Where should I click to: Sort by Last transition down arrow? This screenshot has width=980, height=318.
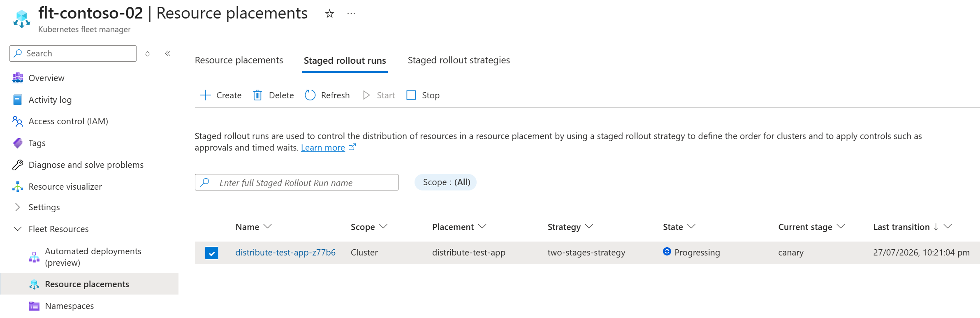[x=936, y=227]
